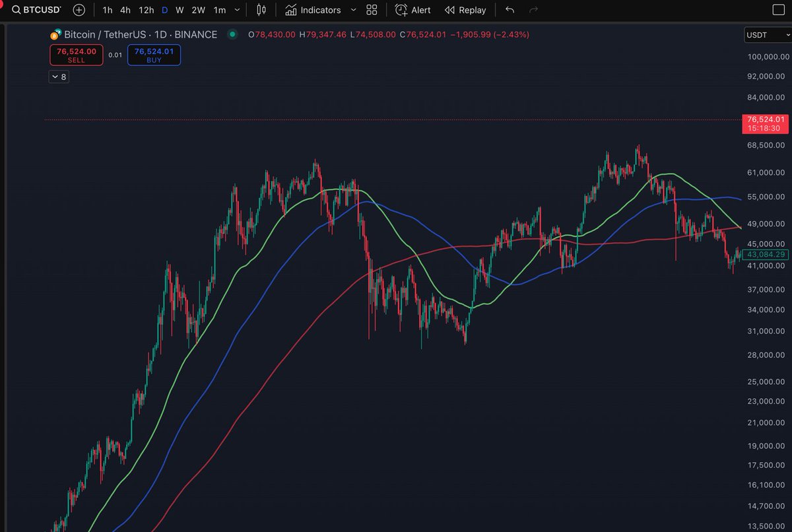Select the 1m timeframe
This screenshot has height=532, width=792.
tap(220, 10)
